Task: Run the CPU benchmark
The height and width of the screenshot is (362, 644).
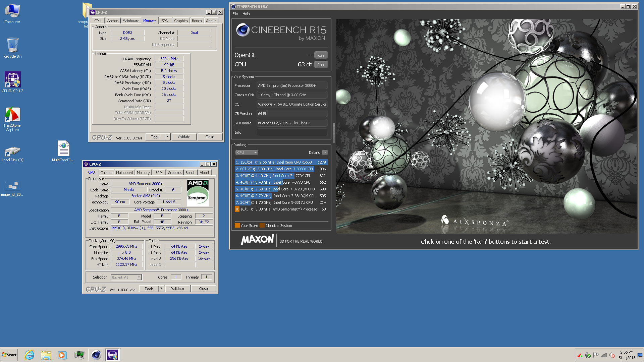Action: point(321,65)
